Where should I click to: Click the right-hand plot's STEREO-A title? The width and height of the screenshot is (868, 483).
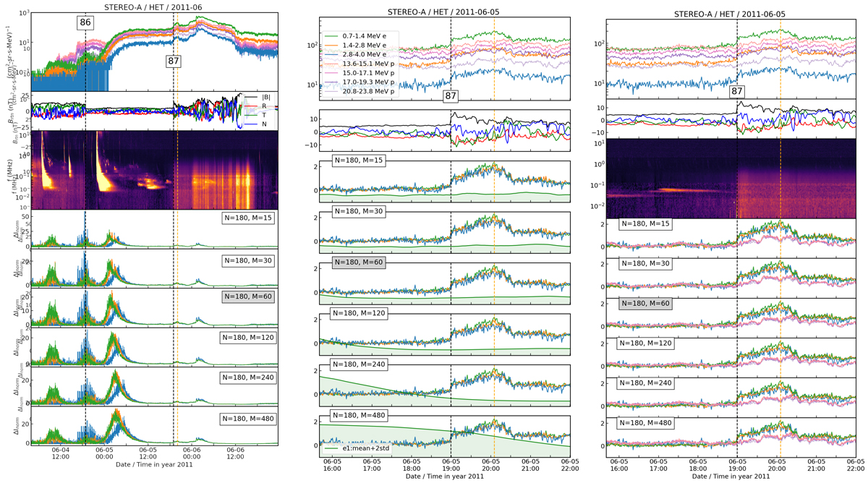pos(731,14)
